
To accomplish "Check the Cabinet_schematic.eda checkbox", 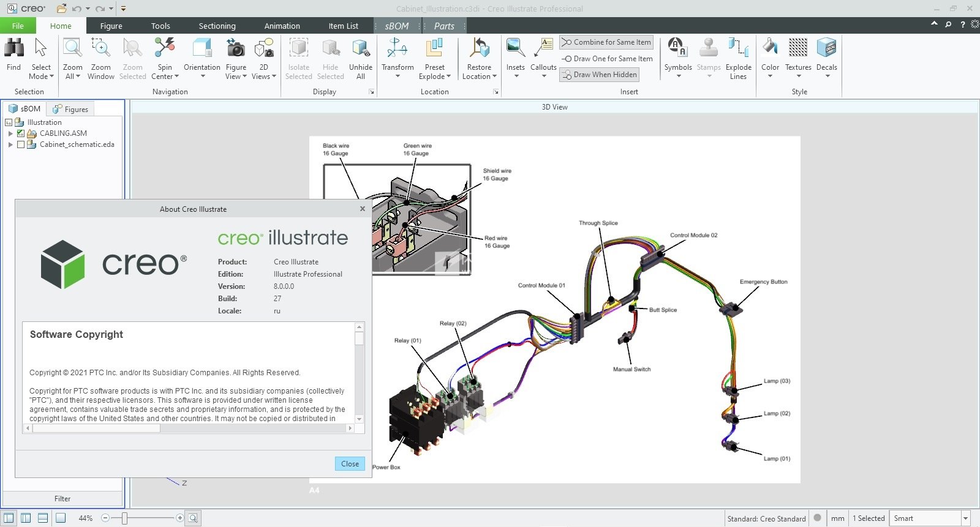I will click(x=21, y=145).
